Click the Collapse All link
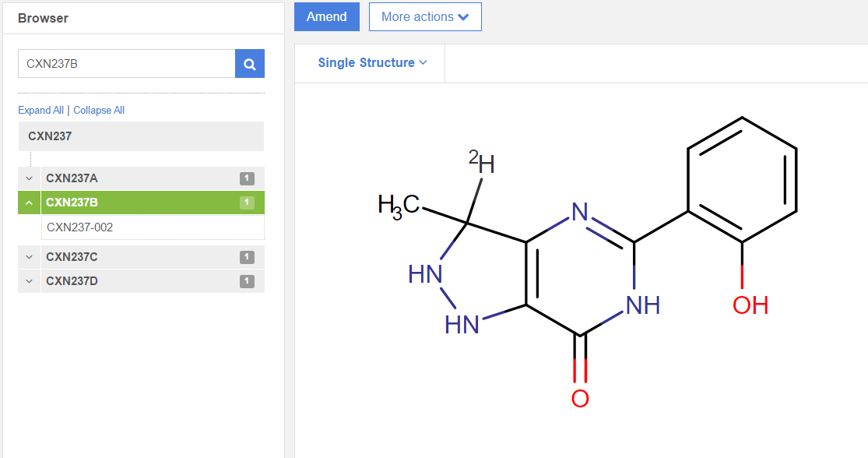 click(99, 111)
